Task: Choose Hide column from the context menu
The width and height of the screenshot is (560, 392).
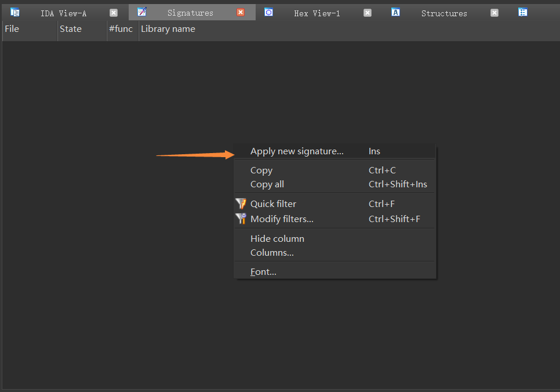Action: coord(277,239)
